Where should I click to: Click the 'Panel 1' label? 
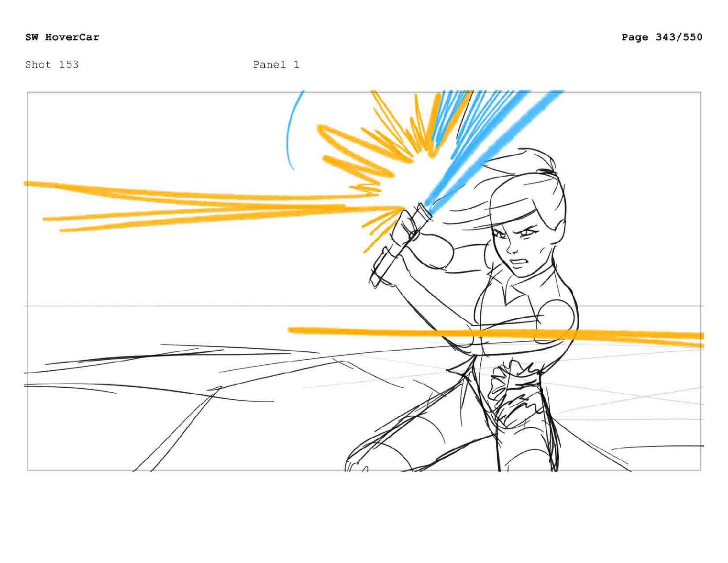coord(276,64)
